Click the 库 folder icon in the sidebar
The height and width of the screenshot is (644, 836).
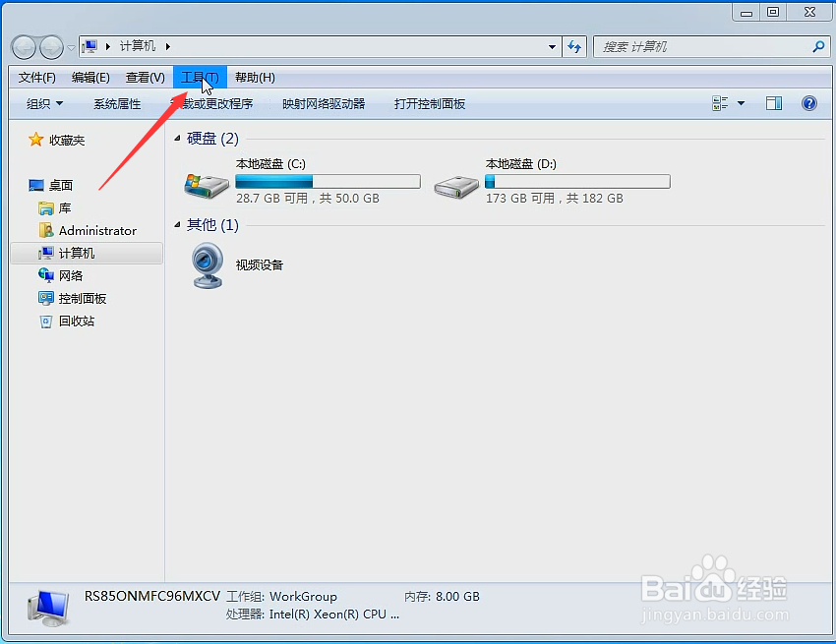point(46,207)
